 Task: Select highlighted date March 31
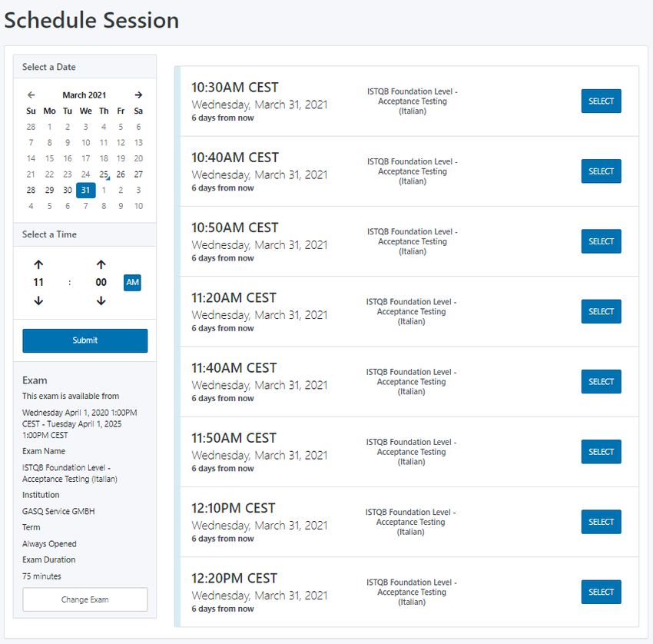(85, 190)
